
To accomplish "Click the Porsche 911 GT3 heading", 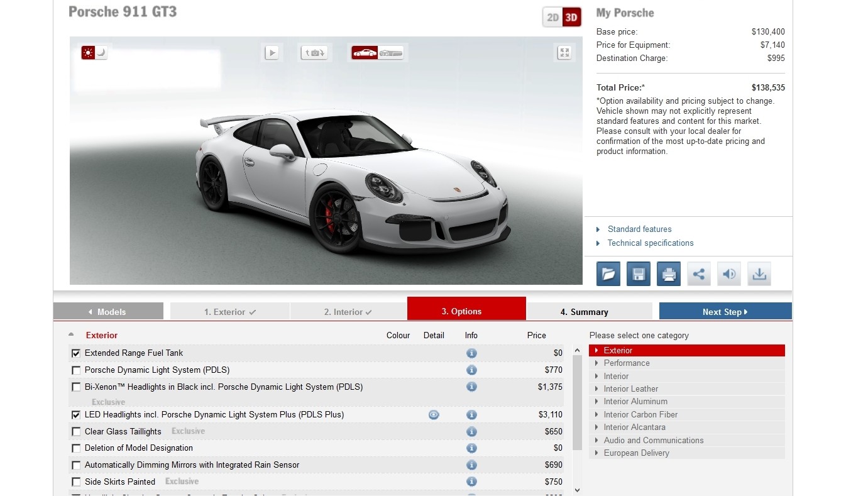I will pos(123,12).
